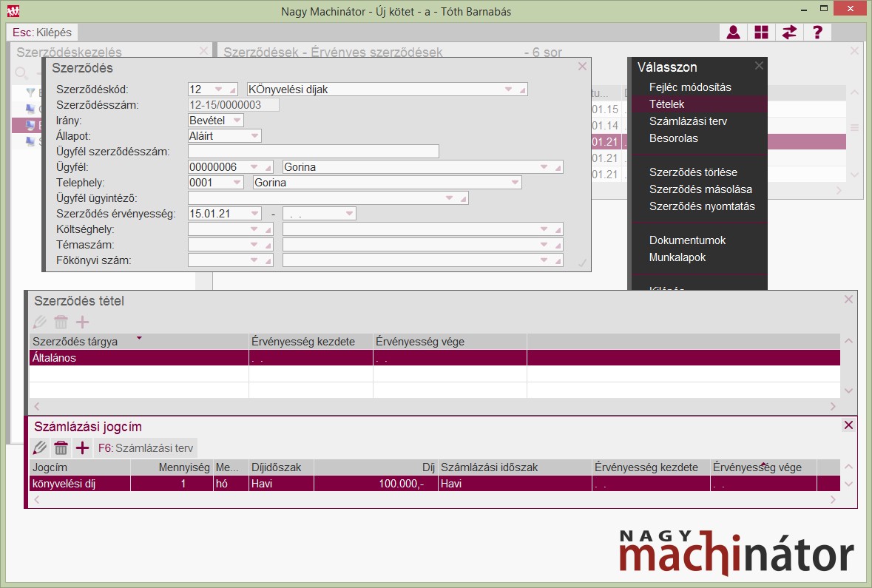Screen dimensions: 872x588
Task: Choose Szerződés másolása in the menu
Action: coord(700,189)
